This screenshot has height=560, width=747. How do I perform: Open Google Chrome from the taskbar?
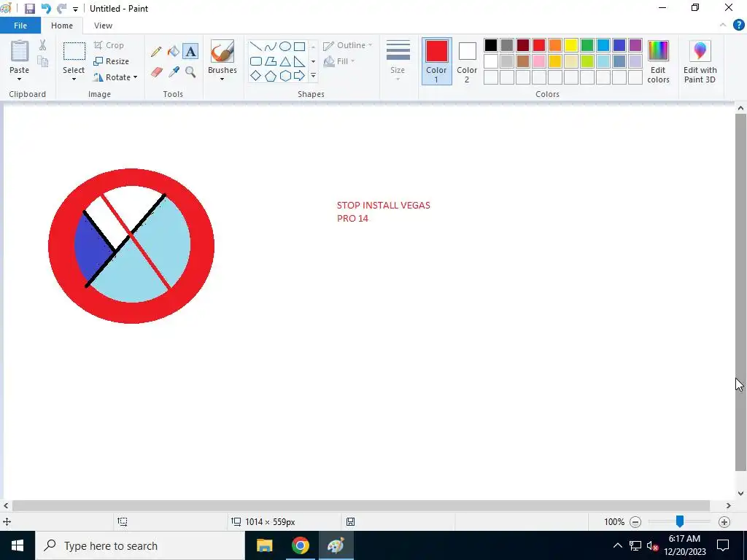click(300, 545)
